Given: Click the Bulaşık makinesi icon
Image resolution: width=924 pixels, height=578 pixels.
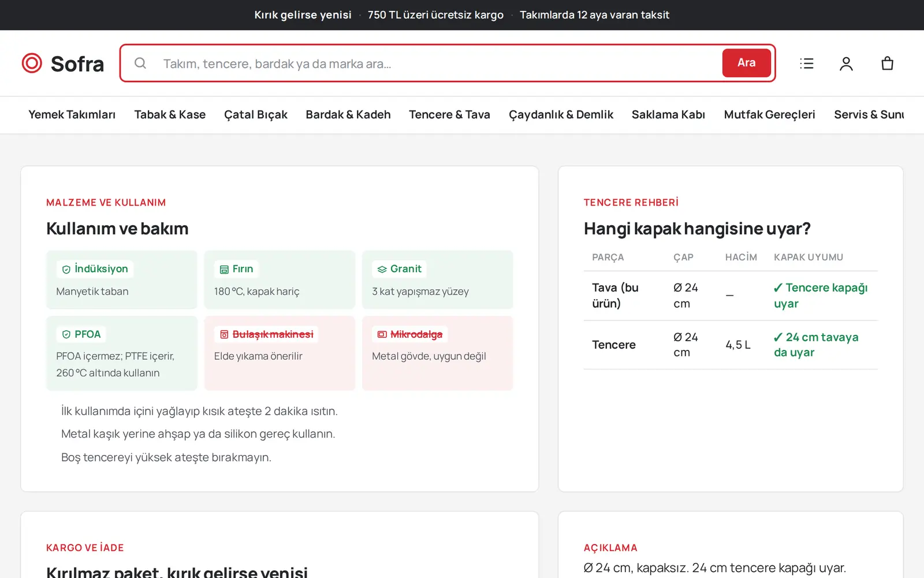Looking at the screenshot, I should [224, 334].
